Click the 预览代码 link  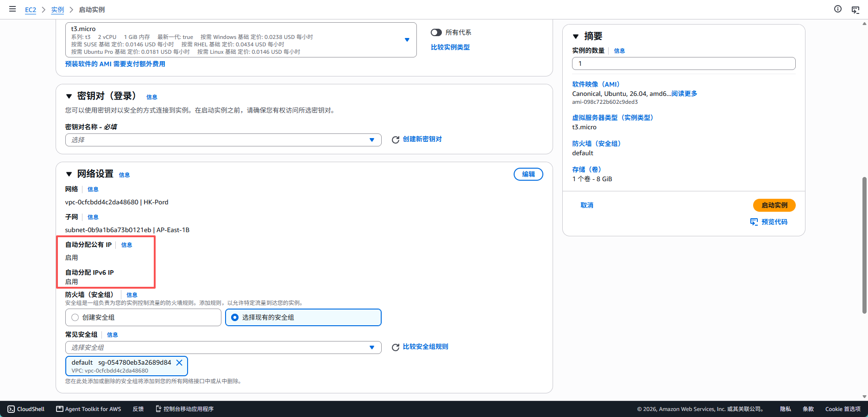coord(774,222)
